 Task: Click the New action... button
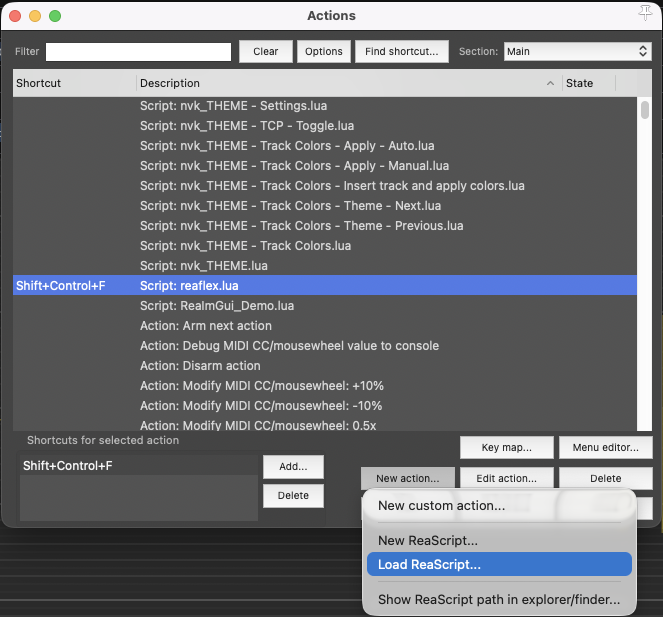[408, 478]
